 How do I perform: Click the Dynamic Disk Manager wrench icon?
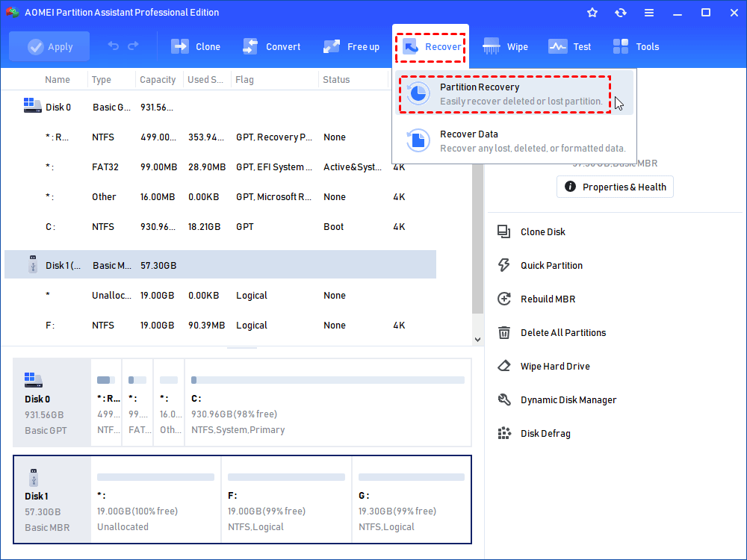click(503, 399)
